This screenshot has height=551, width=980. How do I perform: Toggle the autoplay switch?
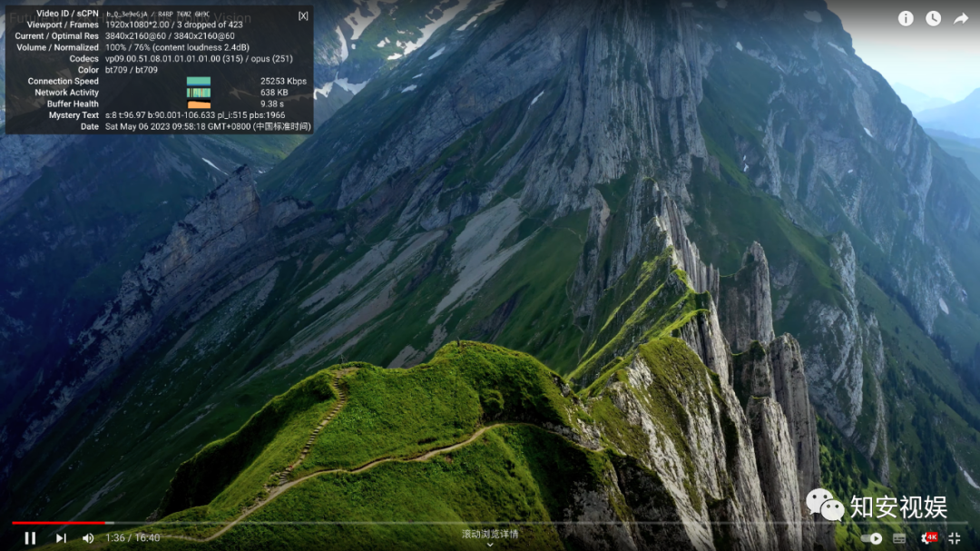[x=871, y=538]
